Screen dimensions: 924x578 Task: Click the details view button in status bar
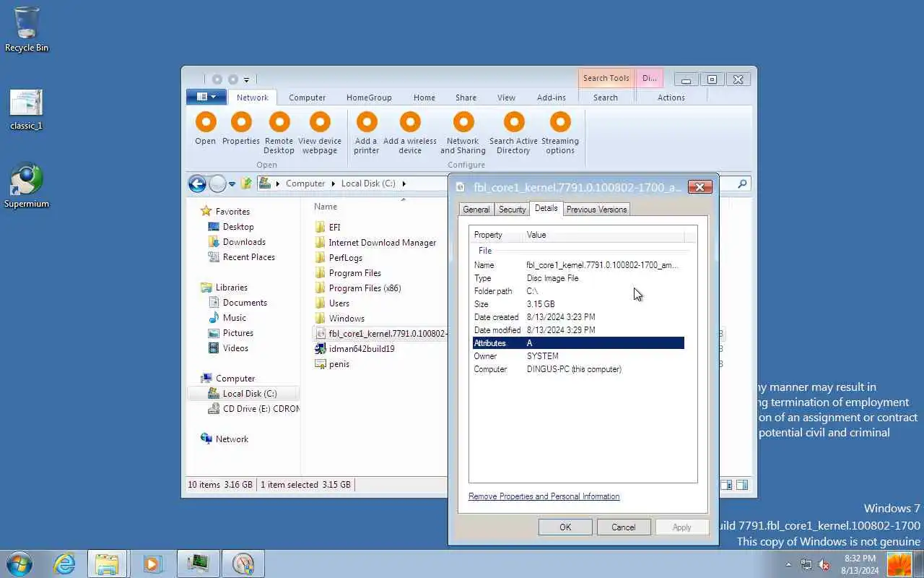pyautogui.click(x=726, y=485)
